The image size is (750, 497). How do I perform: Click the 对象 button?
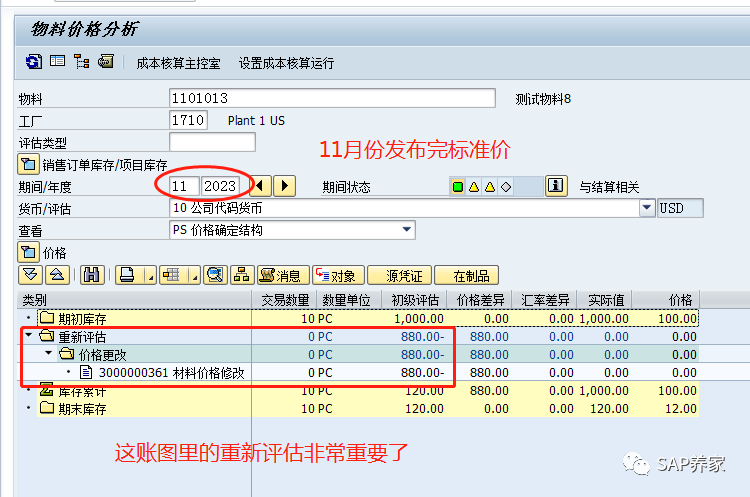[339, 276]
